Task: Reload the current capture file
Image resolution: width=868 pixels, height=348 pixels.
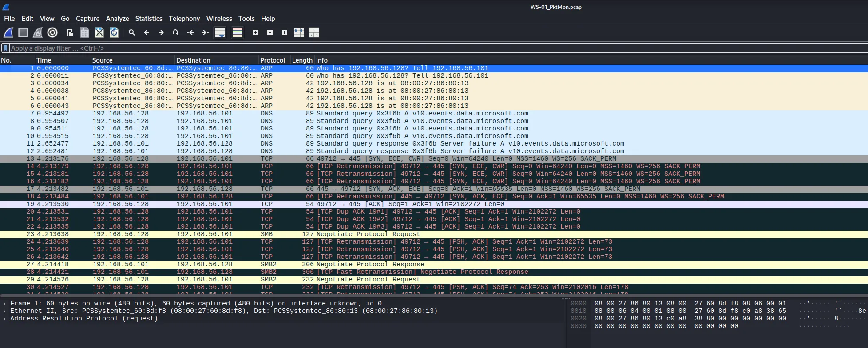Action: tap(114, 32)
